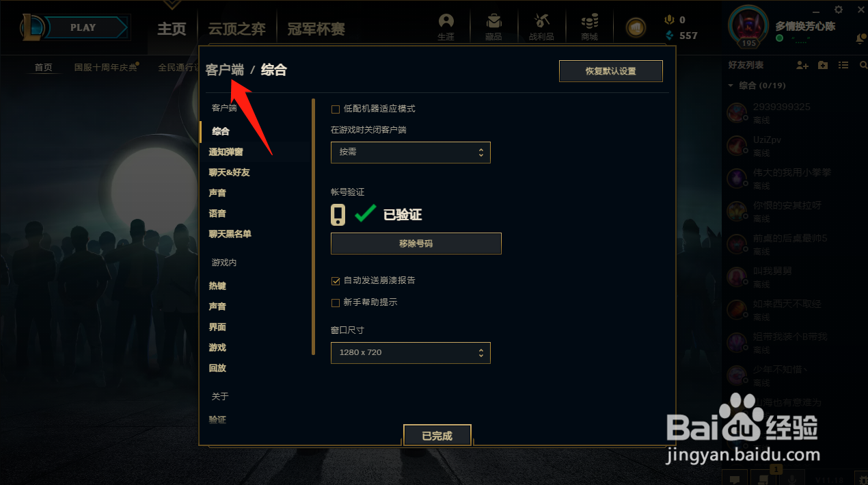Open the 藏品 collection icon
This screenshot has height=485, width=868.
point(493,26)
